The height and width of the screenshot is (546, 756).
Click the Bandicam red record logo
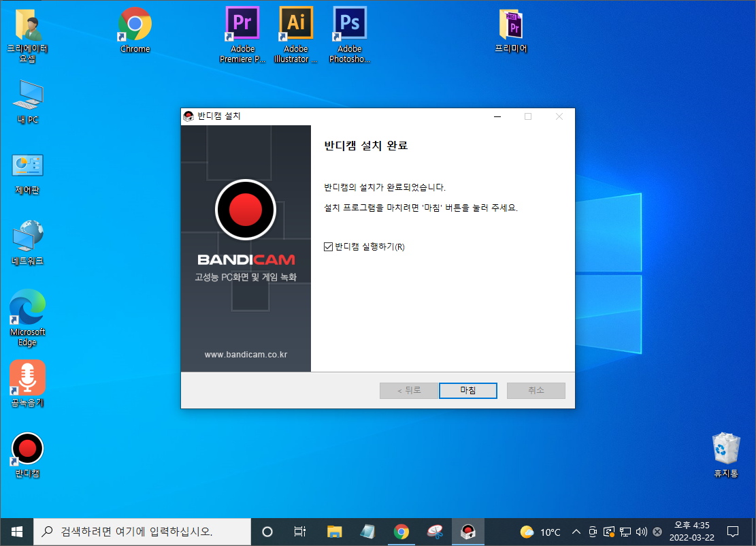(x=246, y=210)
